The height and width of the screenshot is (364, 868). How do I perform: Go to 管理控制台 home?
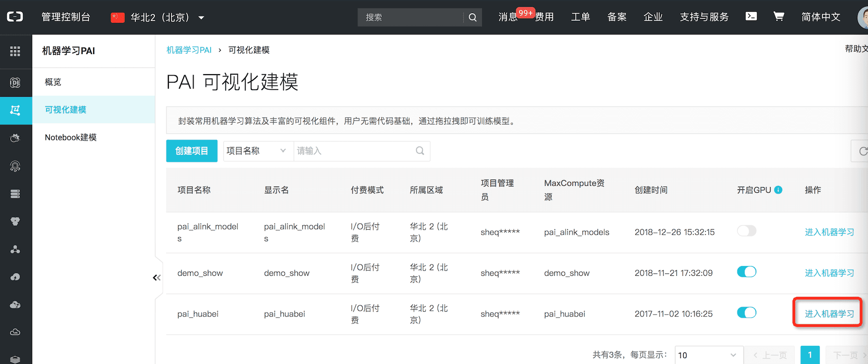tap(66, 17)
